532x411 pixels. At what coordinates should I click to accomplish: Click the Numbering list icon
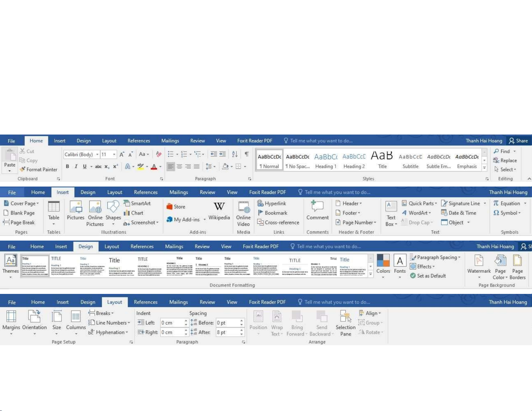pos(184,154)
